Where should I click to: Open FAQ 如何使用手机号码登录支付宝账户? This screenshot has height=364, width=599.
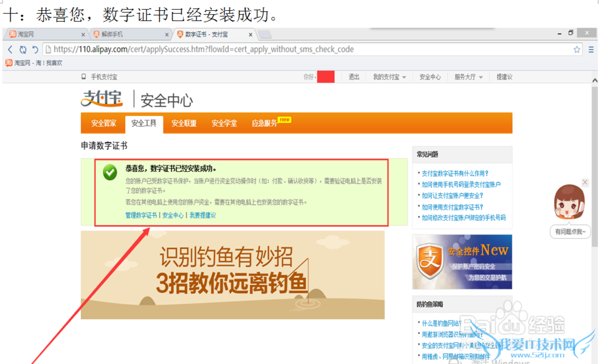tap(461, 184)
